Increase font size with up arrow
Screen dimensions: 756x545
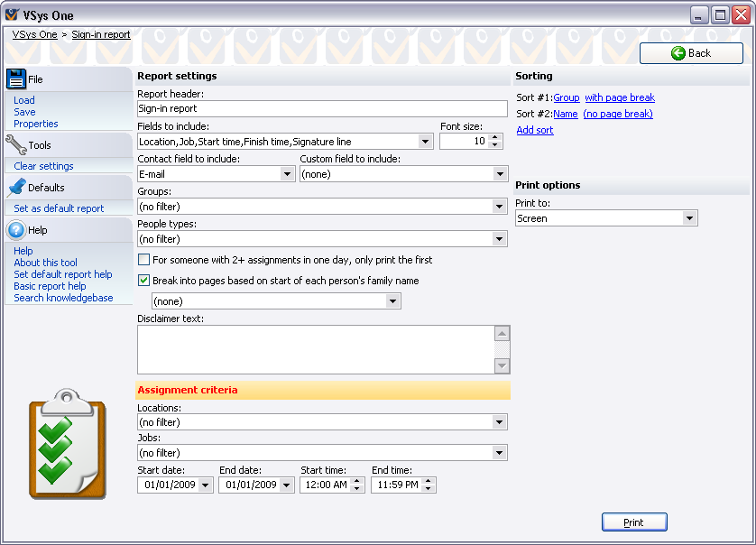coord(495,137)
